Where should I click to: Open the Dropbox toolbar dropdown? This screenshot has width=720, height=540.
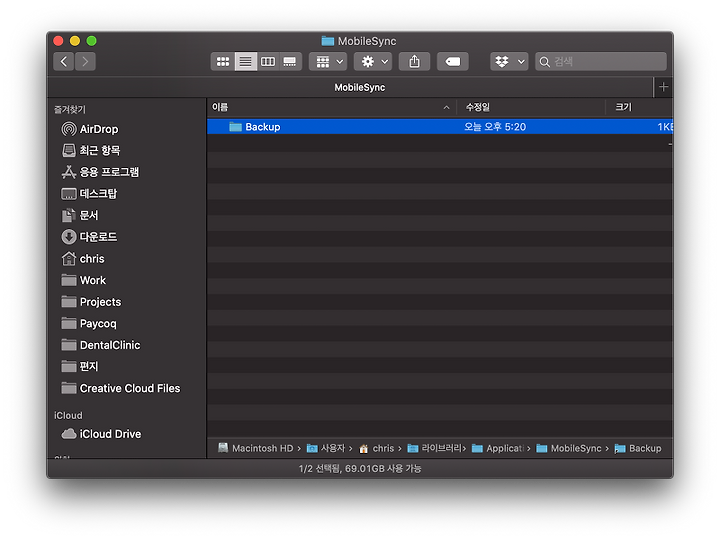click(509, 62)
